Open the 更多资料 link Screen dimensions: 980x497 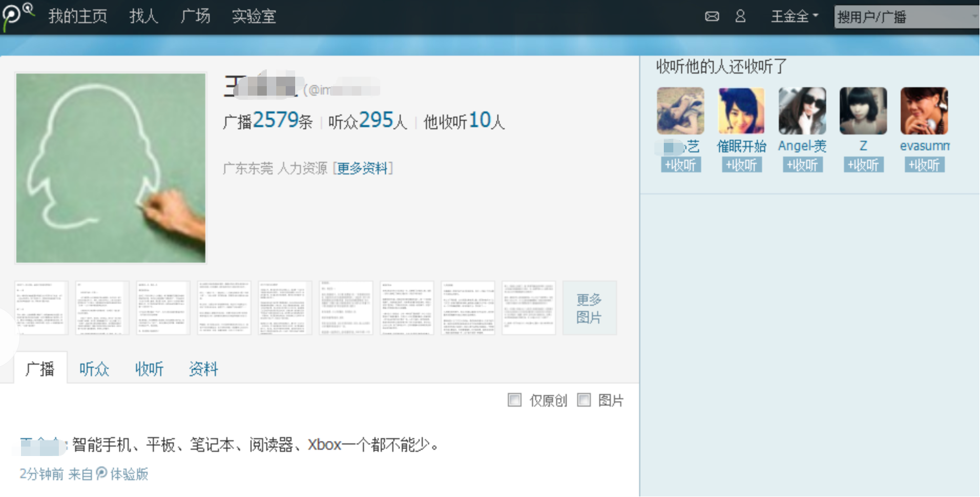click(x=362, y=168)
